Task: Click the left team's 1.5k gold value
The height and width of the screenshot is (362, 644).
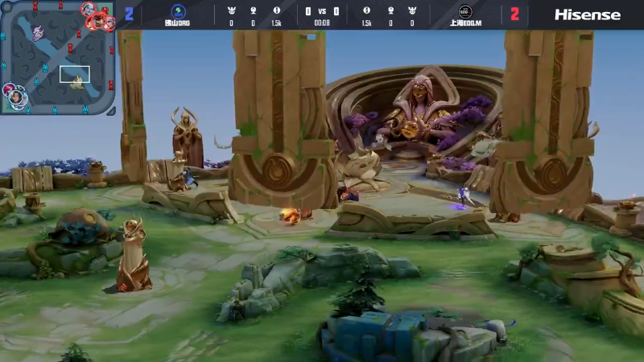Action: point(276,23)
